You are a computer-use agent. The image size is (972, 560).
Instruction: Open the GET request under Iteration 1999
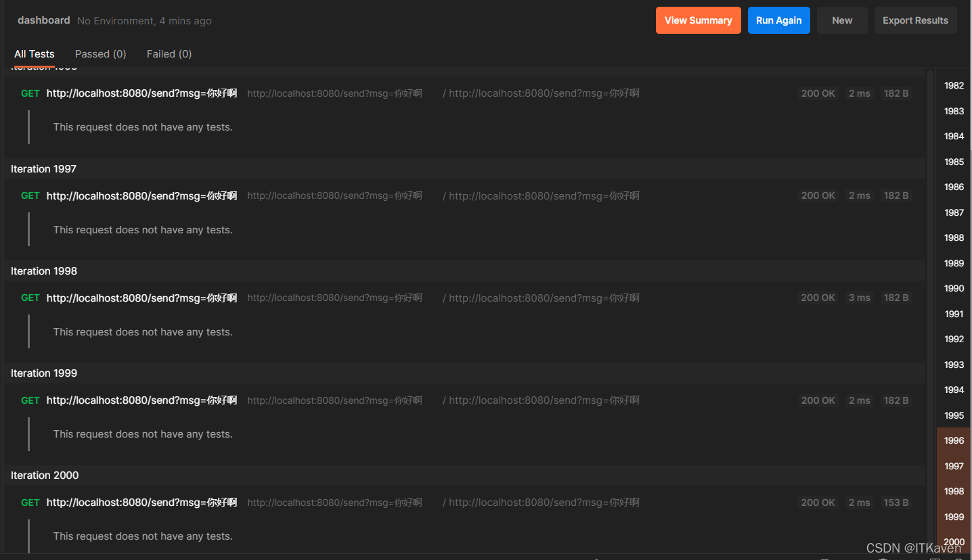click(x=141, y=400)
